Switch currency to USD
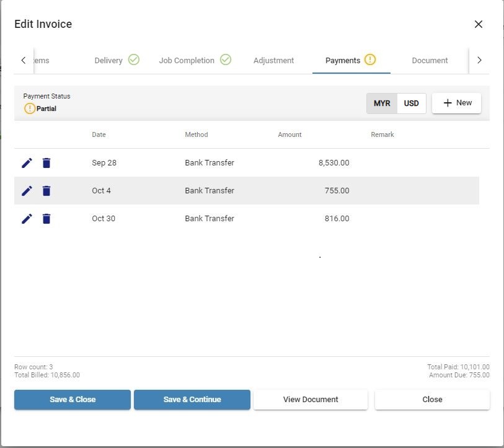504x448 pixels. [412, 103]
